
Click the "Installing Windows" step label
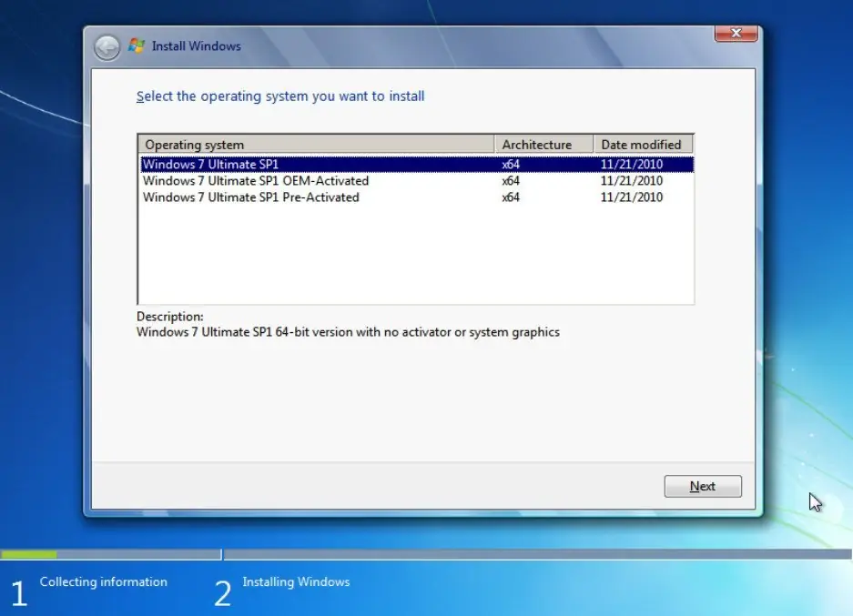(x=296, y=581)
